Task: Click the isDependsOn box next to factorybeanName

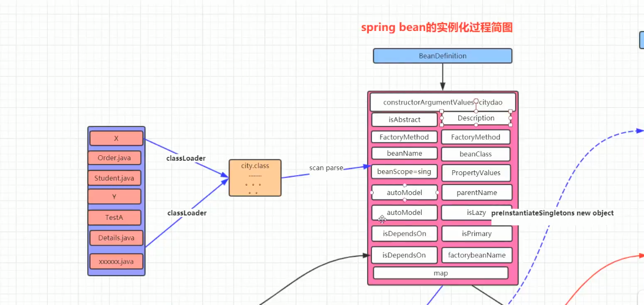Action: click(405, 255)
